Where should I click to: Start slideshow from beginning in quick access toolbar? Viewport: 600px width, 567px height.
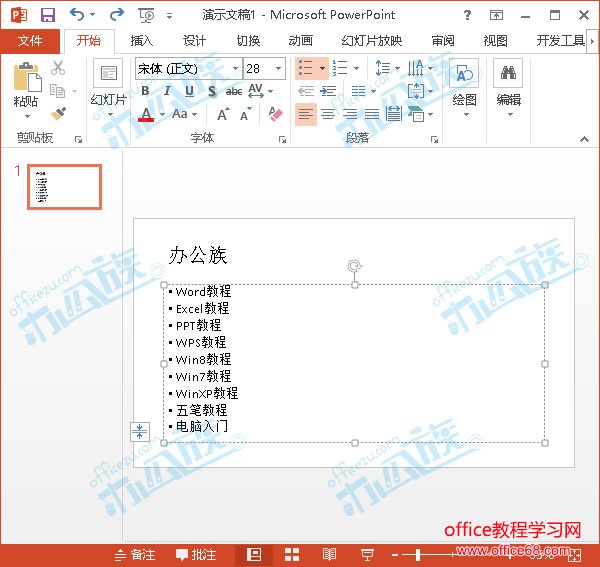(147, 15)
